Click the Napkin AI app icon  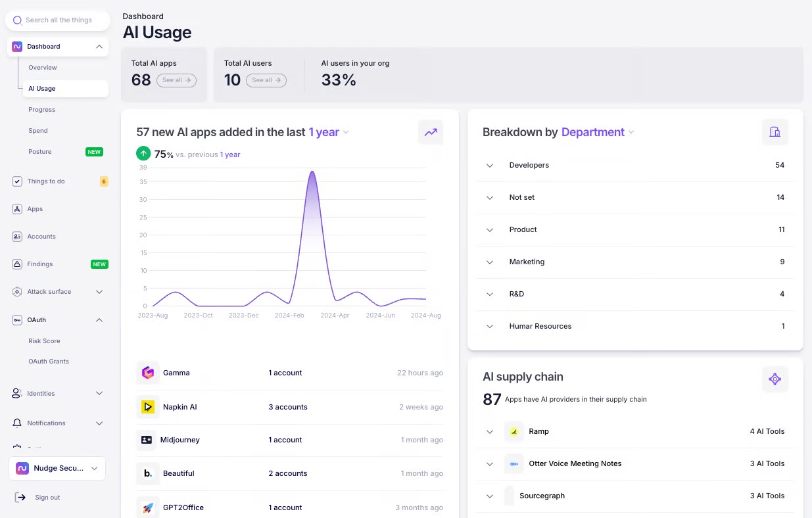tap(148, 407)
